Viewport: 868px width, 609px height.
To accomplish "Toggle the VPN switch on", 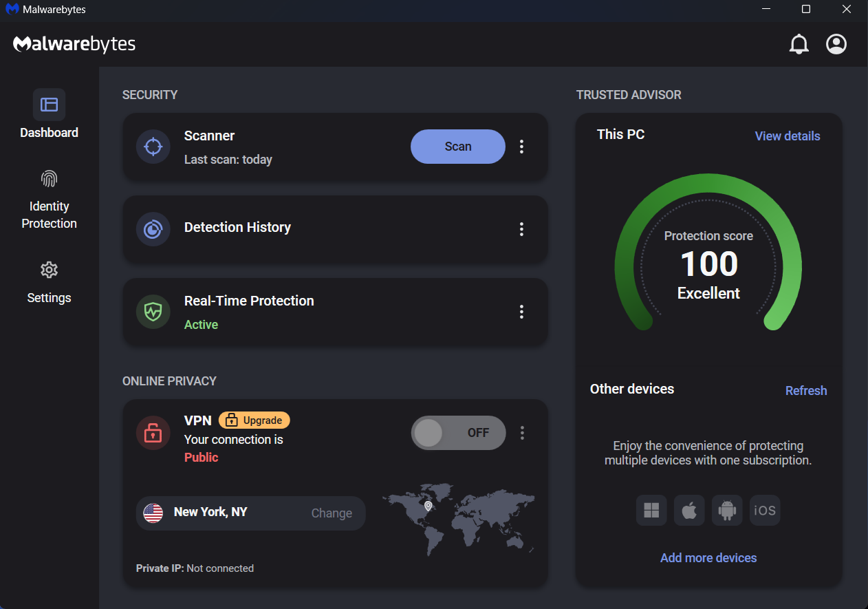I will (x=458, y=433).
